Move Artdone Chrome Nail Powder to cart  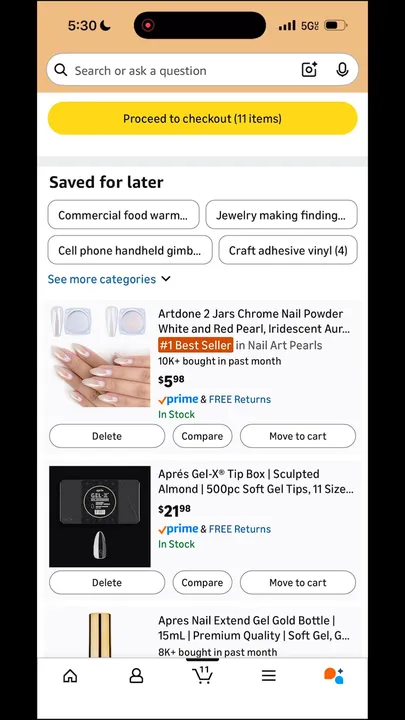298,436
